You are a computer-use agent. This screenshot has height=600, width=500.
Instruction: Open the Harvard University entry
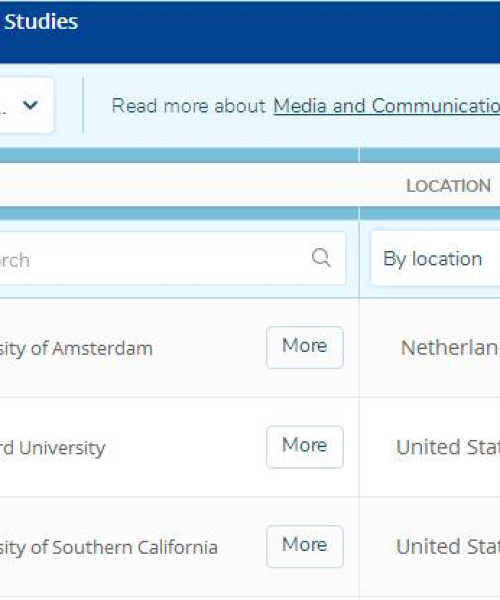52,448
